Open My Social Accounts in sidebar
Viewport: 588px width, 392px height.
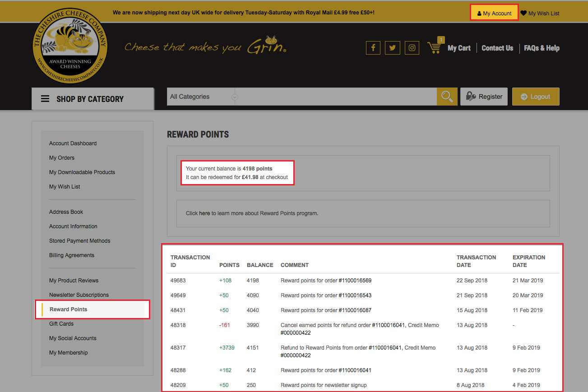click(x=73, y=338)
